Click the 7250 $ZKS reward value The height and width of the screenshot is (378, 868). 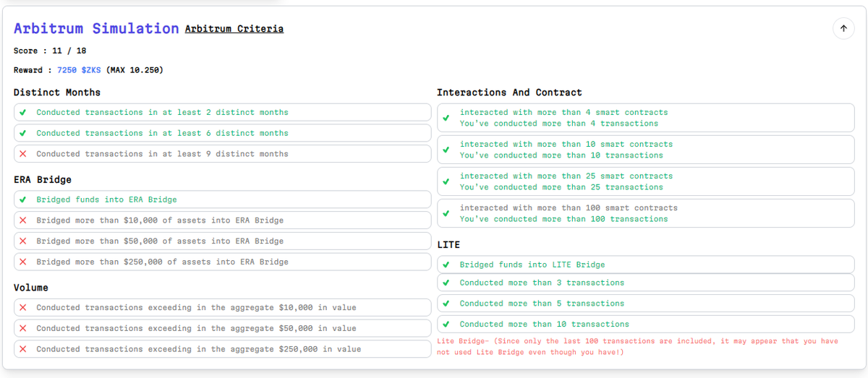pos(79,70)
